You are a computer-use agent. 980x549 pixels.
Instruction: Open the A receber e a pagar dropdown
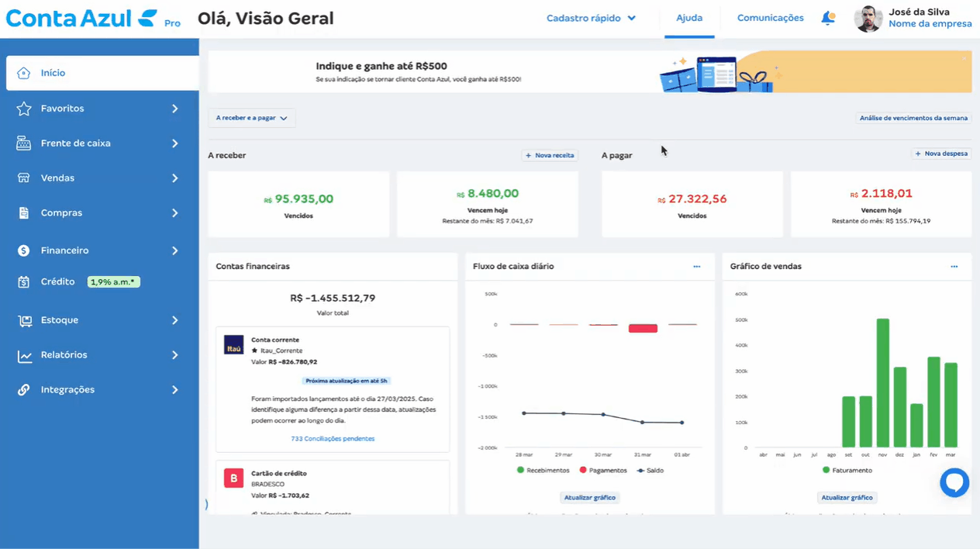tap(251, 117)
